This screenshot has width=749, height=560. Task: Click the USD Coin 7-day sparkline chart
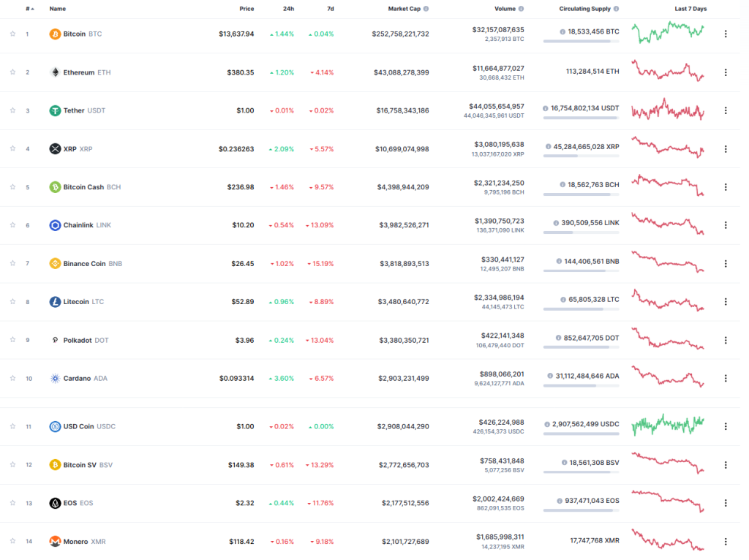668,425
